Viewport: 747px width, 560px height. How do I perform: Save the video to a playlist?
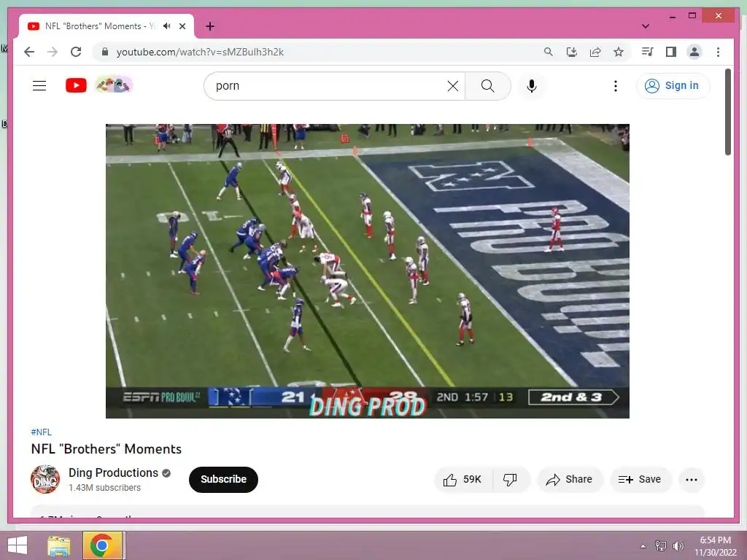coord(640,480)
